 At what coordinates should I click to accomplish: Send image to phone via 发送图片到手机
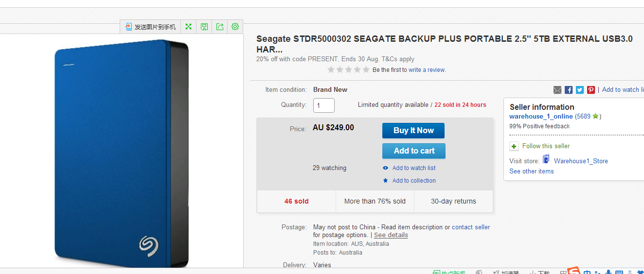[x=150, y=27]
